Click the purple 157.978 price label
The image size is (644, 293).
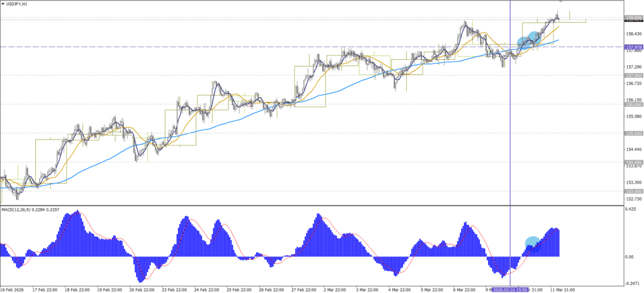click(633, 47)
